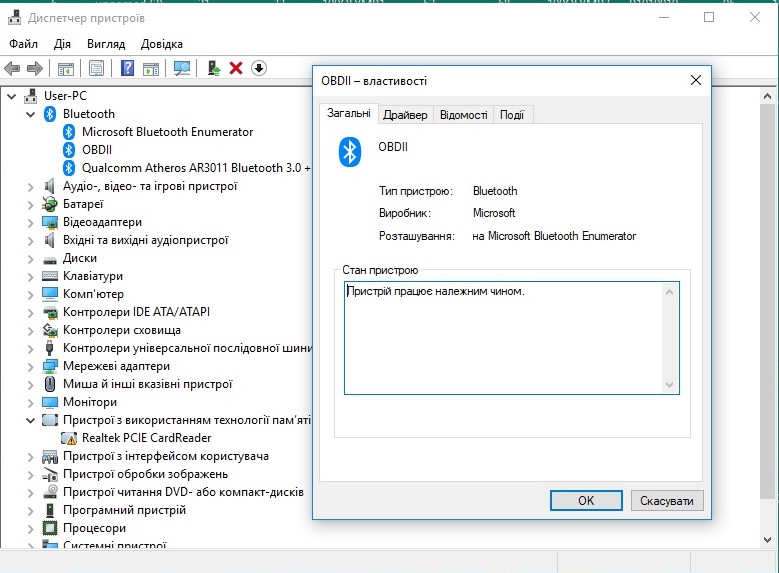The image size is (779, 573).
Task: Click the device status text box
Action: pos(512,338)
